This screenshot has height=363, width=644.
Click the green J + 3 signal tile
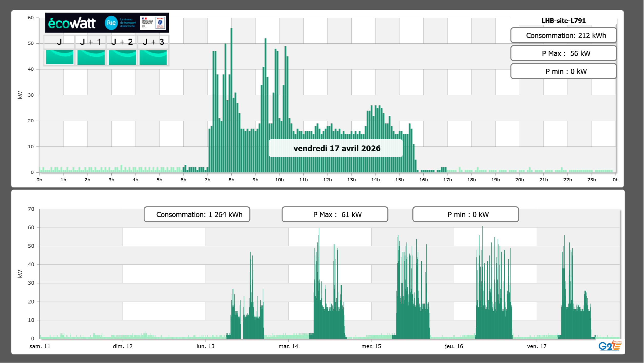153,57
